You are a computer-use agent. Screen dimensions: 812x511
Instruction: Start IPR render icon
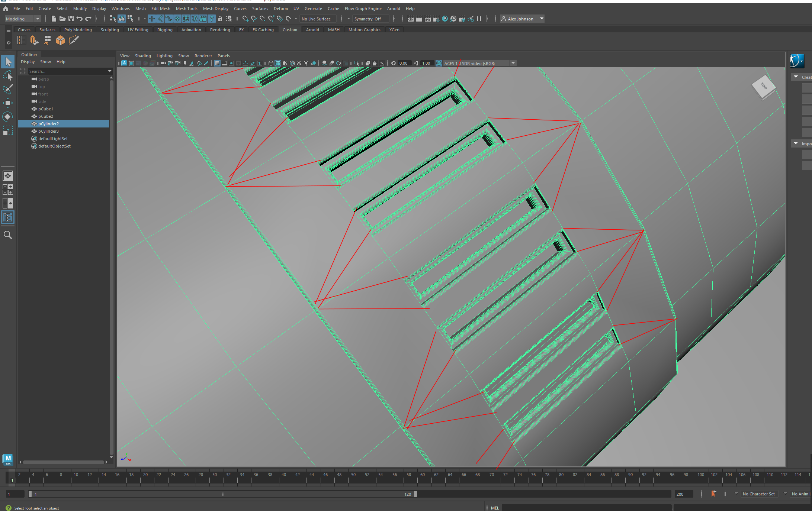tap(427, 19)
